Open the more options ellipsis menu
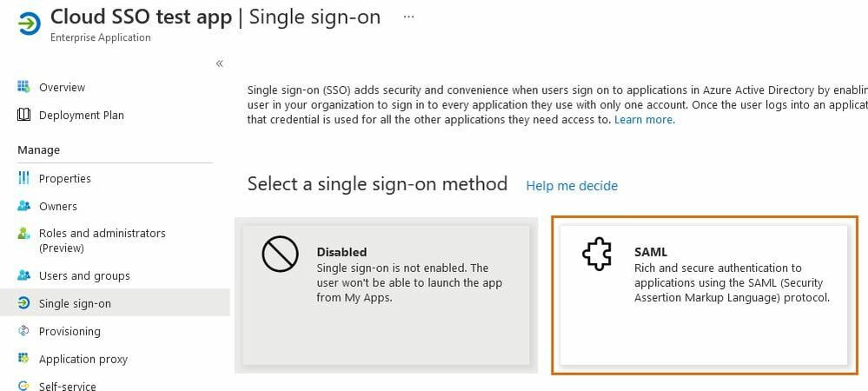The width and height of the screenshot is (868, 391). tap(409, 17)
